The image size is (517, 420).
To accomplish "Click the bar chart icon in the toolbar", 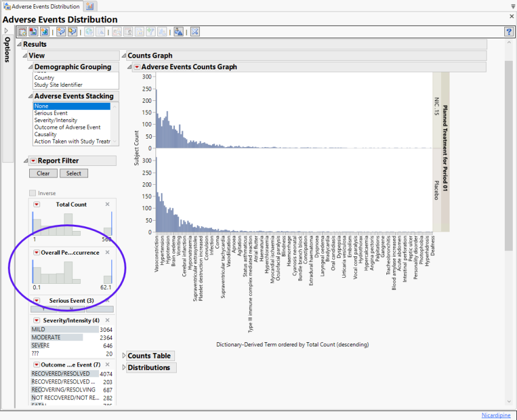I will [178, 32].
